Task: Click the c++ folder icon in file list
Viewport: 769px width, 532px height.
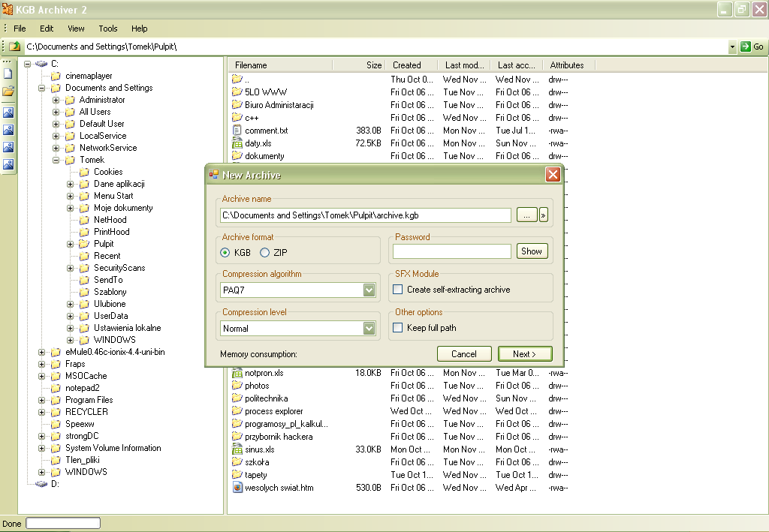Action: coord(237,117)
